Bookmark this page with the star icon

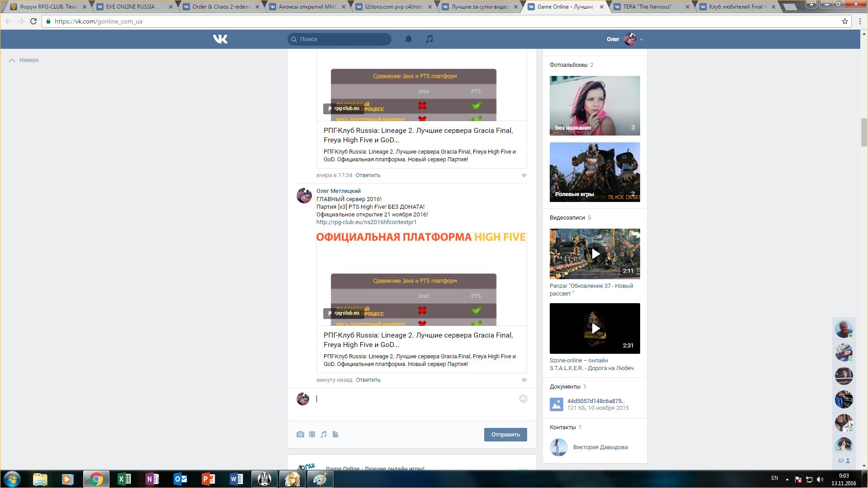844,21
